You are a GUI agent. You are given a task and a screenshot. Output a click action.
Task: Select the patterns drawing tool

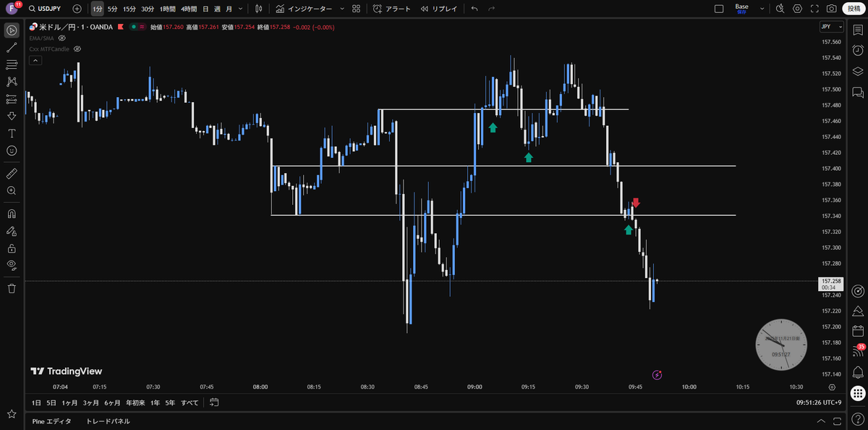pyautogui.click(x=12, y=82)
